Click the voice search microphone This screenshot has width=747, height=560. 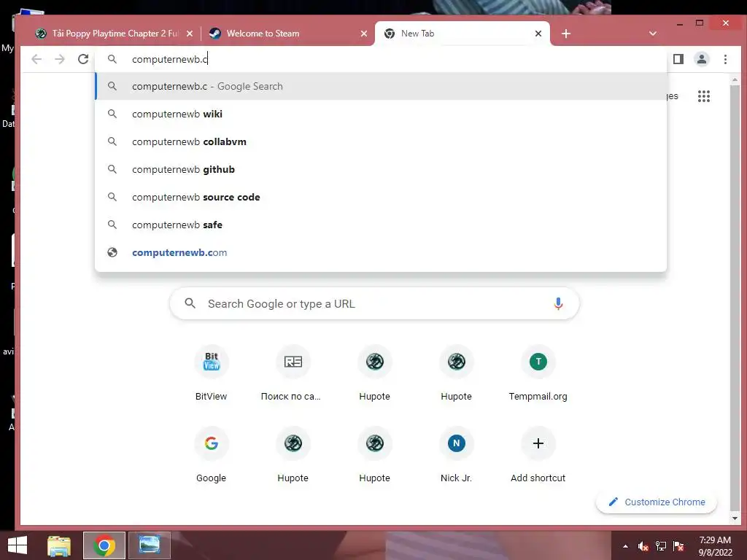[x=558, y=304]
